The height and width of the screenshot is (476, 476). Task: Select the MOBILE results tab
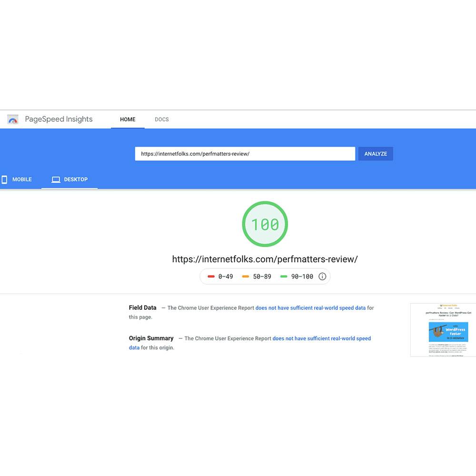coord(18,179)
